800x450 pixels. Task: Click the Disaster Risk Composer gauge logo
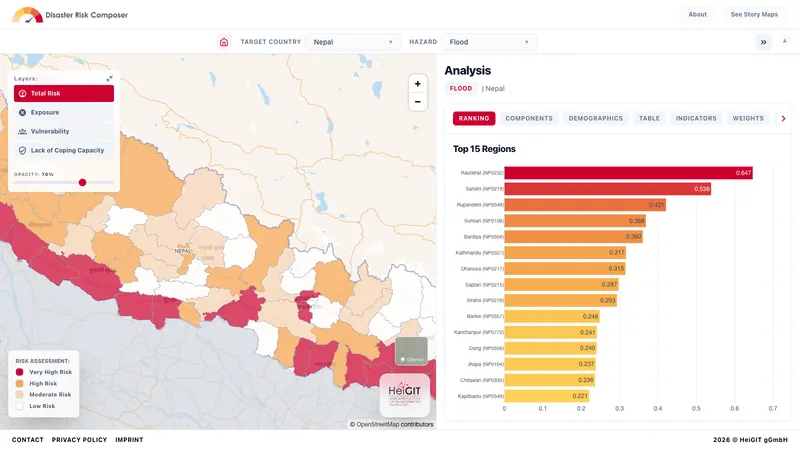[28, 15]
